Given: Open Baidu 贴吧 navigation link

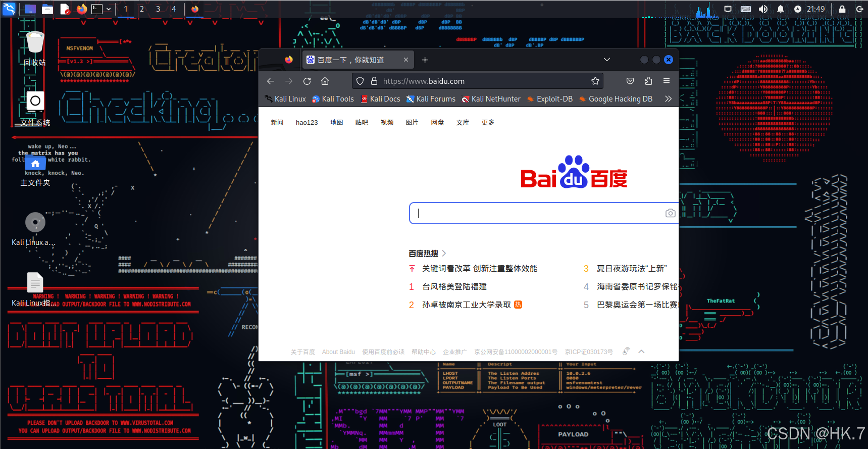Looking at the screenshot, I should pos(362,123).
